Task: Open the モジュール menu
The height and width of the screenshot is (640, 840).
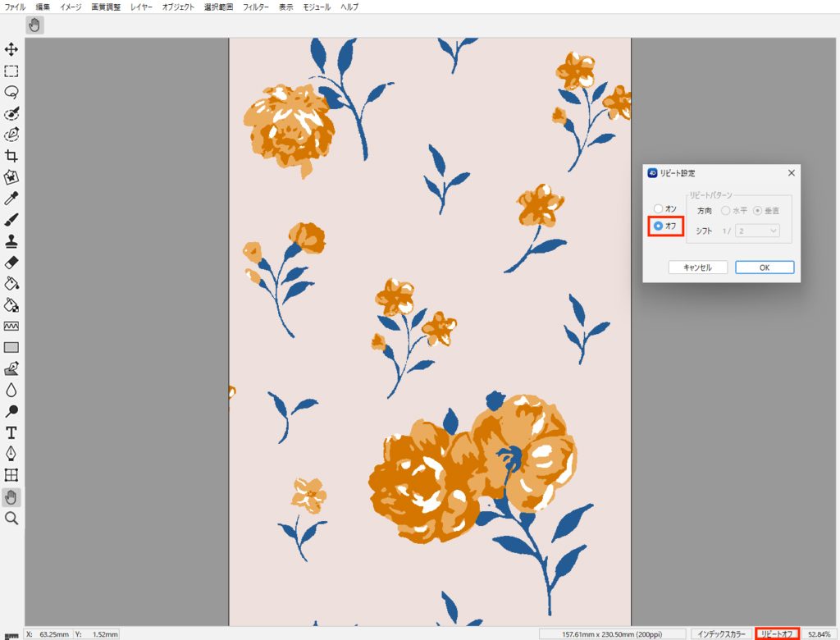Action: (317, 7)
